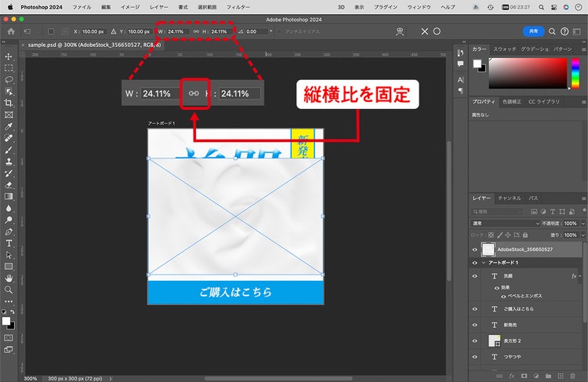Select the Object Selection tool

pos(9,91)
